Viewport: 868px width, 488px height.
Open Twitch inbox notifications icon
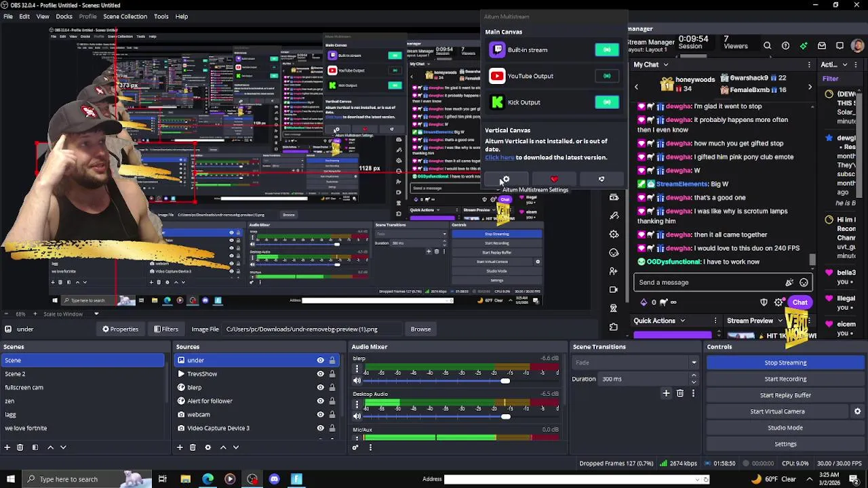(x=822, y=46)
